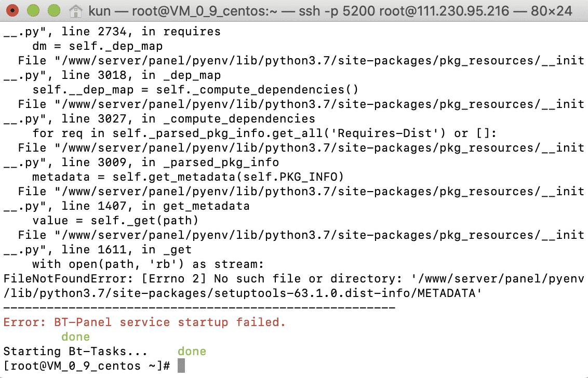588x378 pixels.
Task: Click the "with open(path, 'rb') as stream:" line
Action: tap(148, 264)
